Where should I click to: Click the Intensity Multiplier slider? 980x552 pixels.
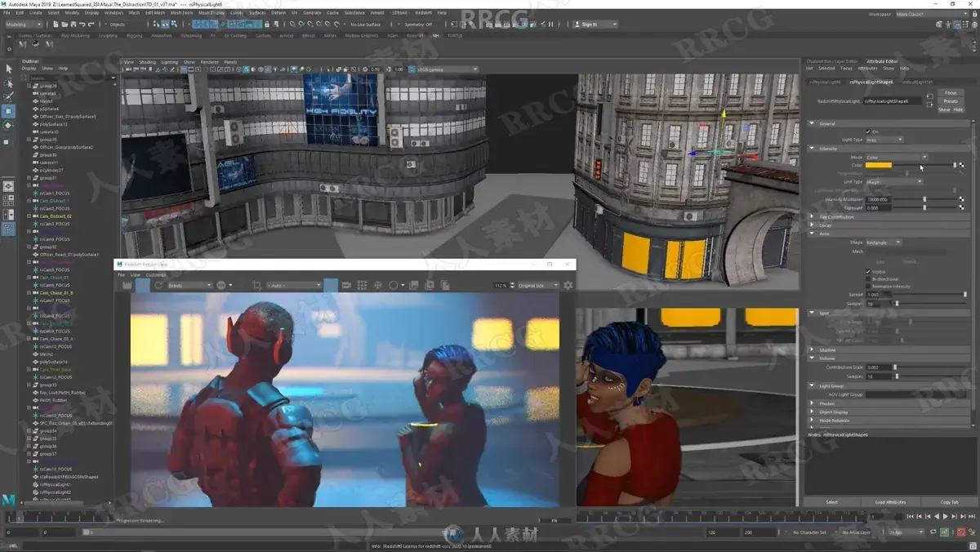pos(925,199)
